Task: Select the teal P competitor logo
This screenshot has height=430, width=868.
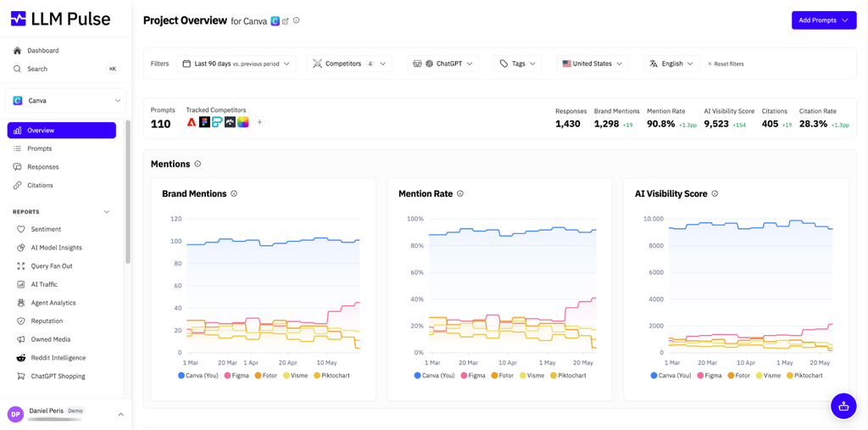Action: point(217,122)
